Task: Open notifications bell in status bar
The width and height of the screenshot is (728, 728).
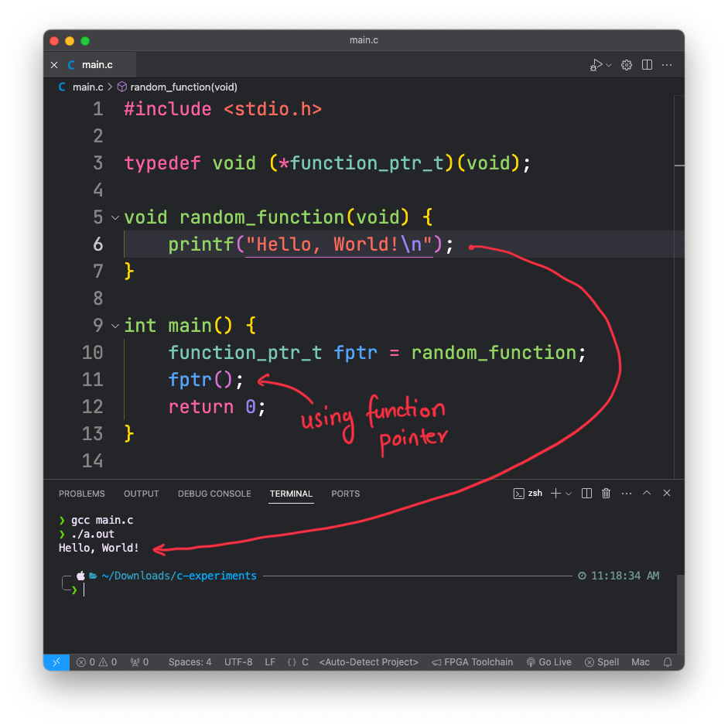Action: click(x=668, y=662)
